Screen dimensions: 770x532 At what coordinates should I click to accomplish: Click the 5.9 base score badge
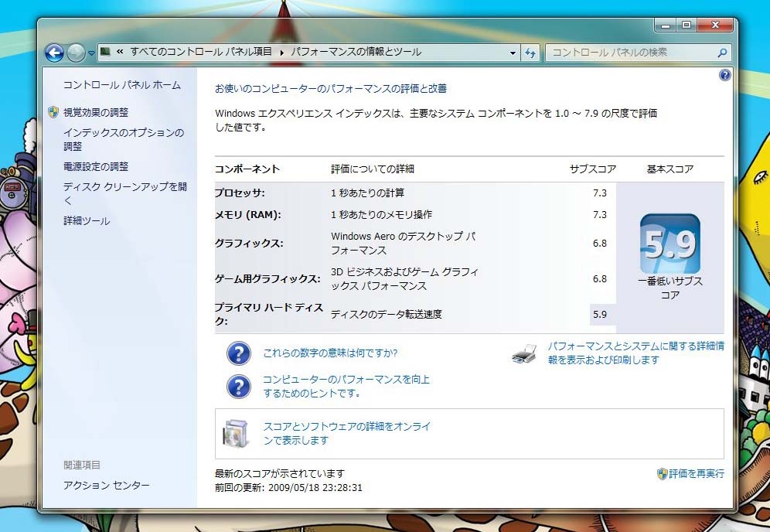tap(669, 244)
